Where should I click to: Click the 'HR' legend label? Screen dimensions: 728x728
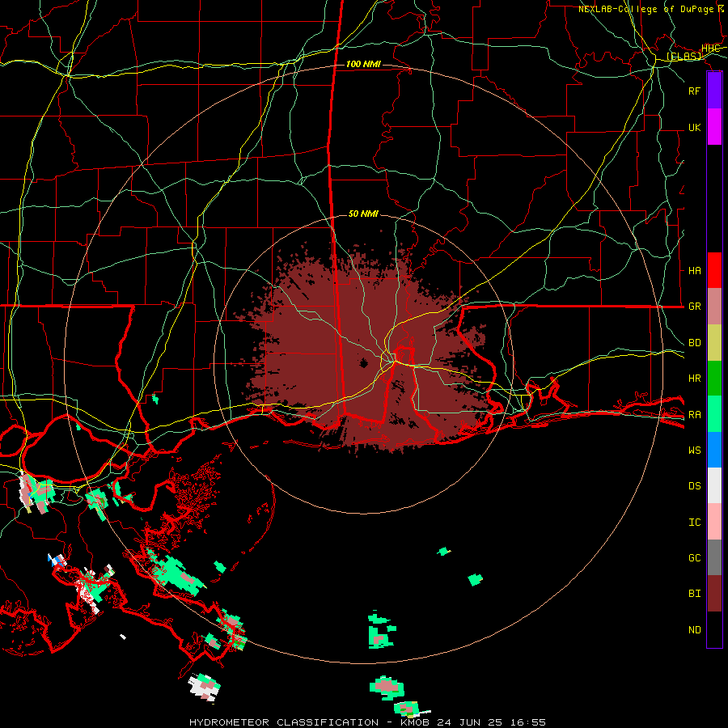pyautogui.click(x=695, y=379)
